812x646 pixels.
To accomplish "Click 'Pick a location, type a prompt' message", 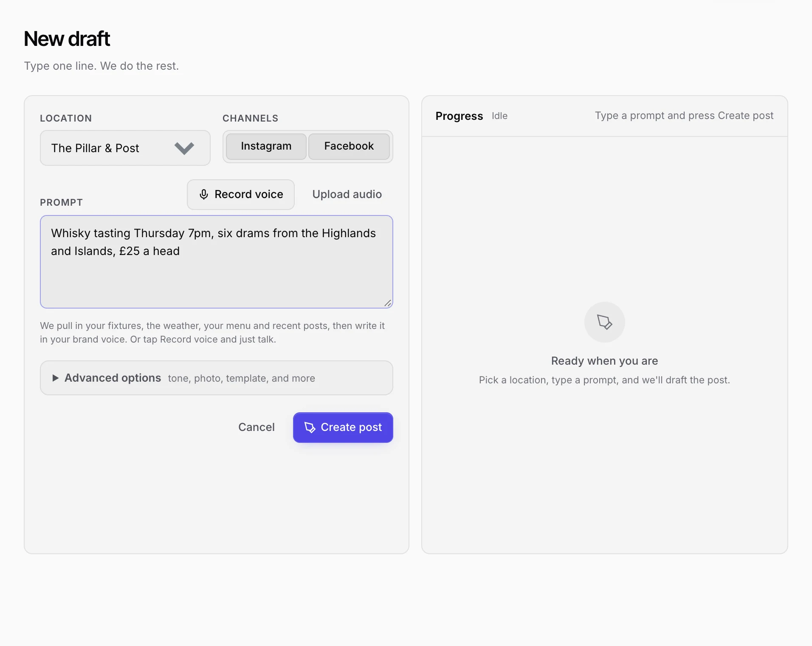I will [x=604, y=380].
